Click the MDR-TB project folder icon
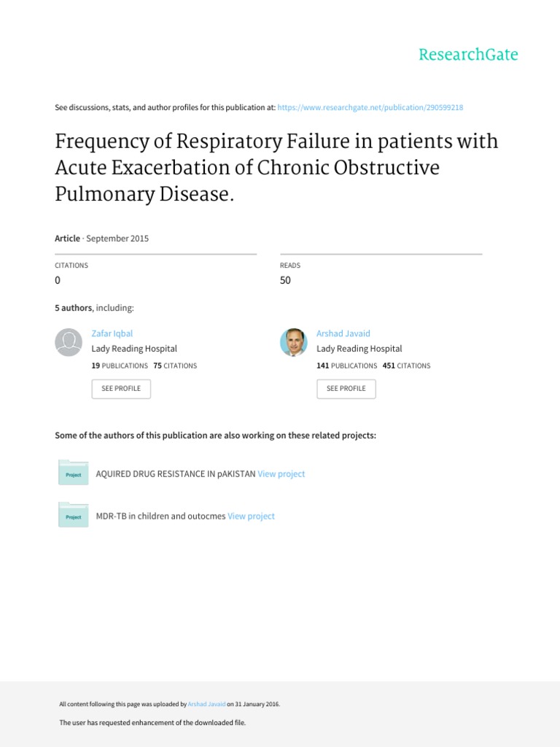This screenshot has width=560, height=747. coord(74,514)
